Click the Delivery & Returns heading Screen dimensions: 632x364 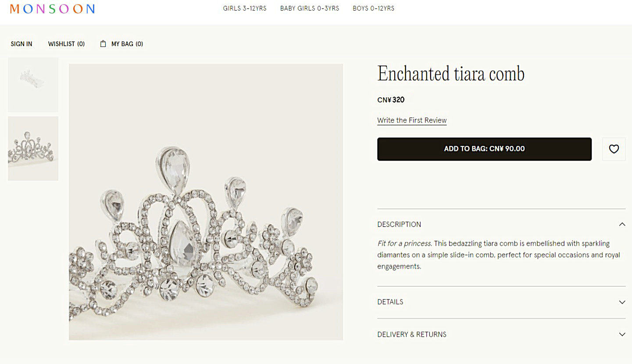click(x=412, y=334)
